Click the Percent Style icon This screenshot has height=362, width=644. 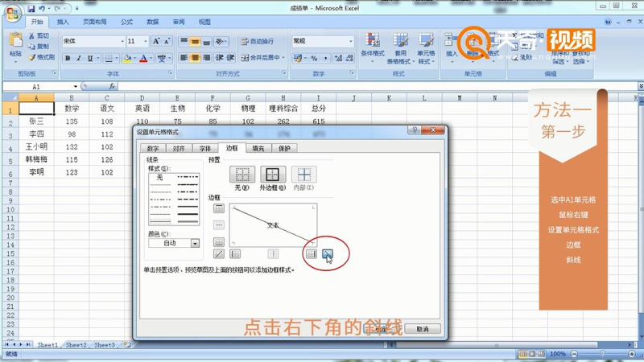coord(314,58)
